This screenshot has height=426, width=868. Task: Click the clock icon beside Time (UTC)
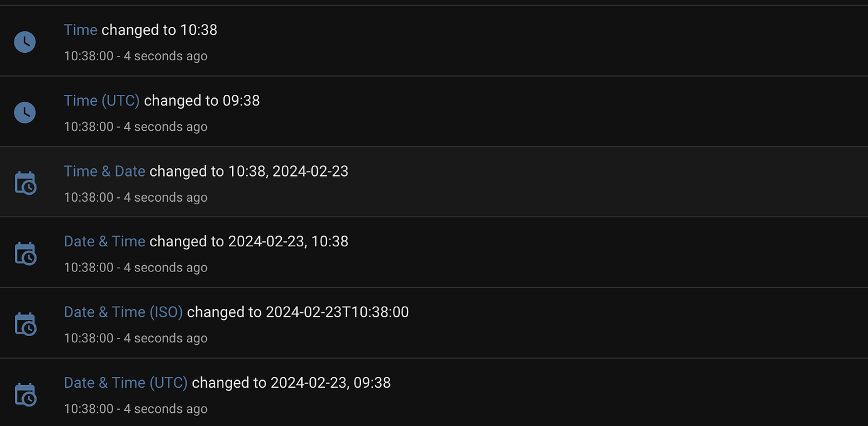point(24,112)
